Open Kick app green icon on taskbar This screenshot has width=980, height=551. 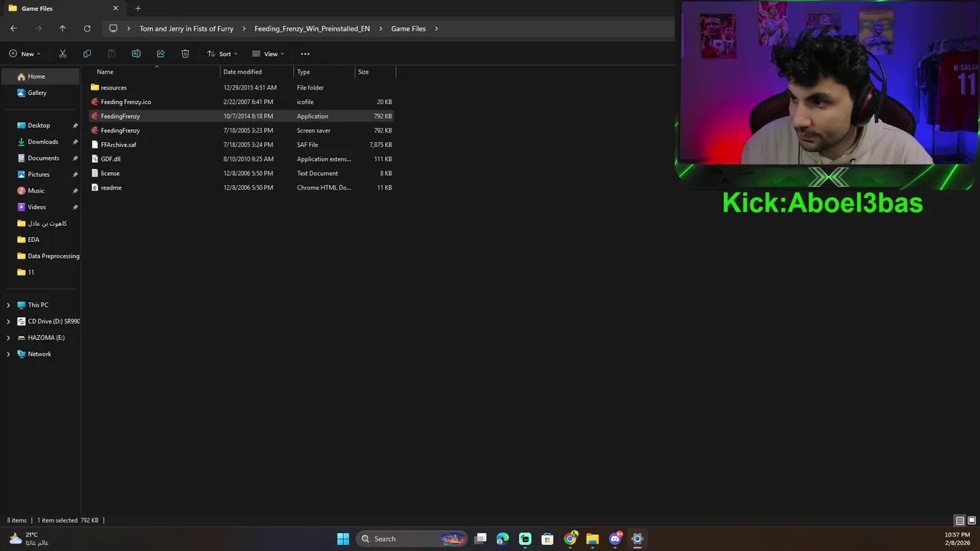tap(525, 539)
